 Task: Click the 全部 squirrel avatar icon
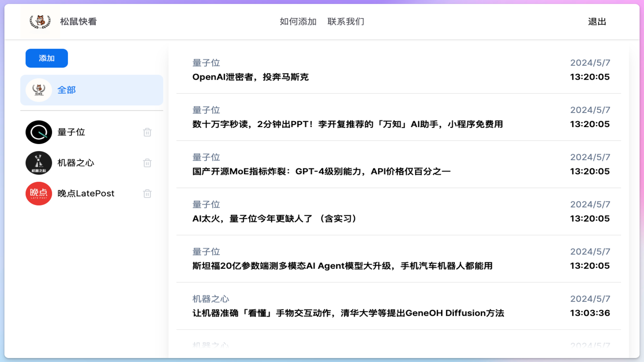coord(39,90)
